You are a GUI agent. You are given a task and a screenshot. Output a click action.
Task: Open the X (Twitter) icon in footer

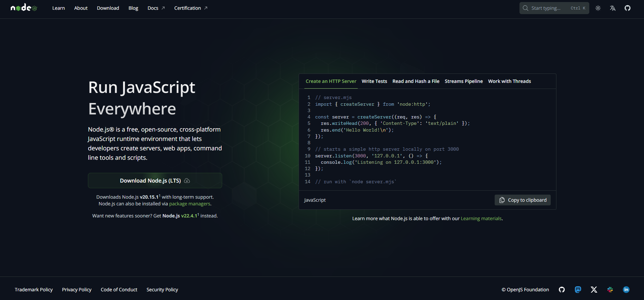click(x=594, y=290)
